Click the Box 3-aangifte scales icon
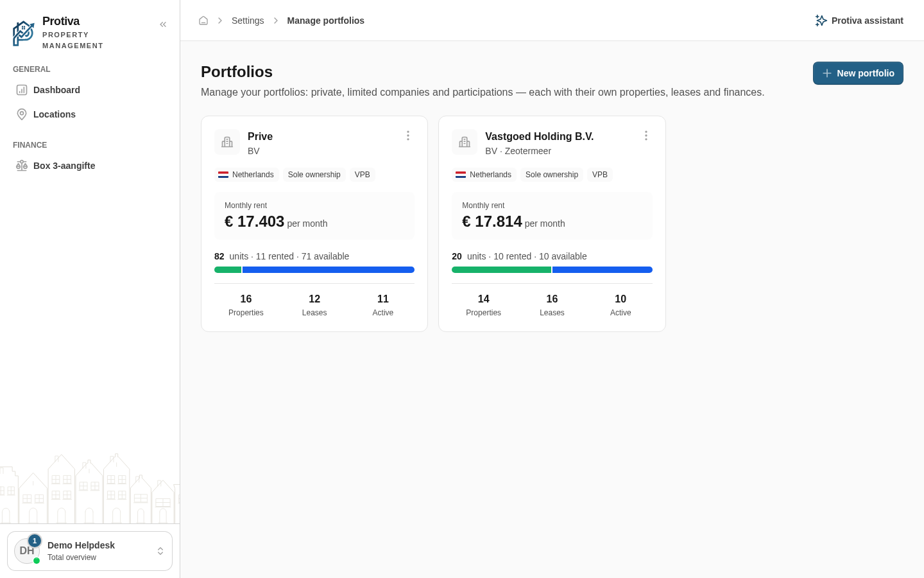The height and width of the screenshot is (578, 924). click(x=22, y=166)
